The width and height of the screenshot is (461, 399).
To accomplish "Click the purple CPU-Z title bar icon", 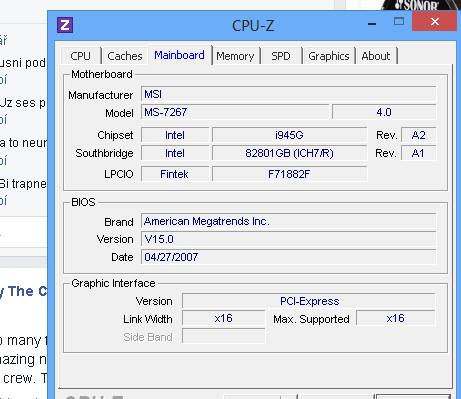I will [x=65, y=25].
